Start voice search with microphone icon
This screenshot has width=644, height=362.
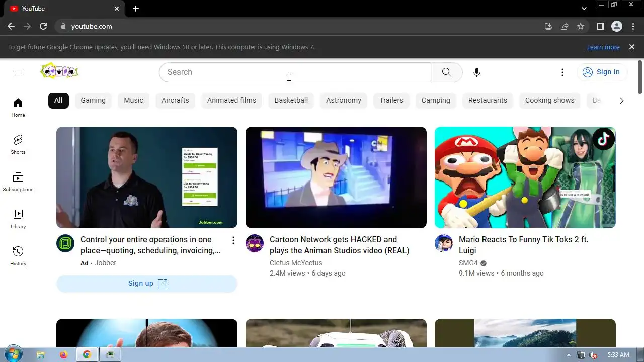coord(477,72)
